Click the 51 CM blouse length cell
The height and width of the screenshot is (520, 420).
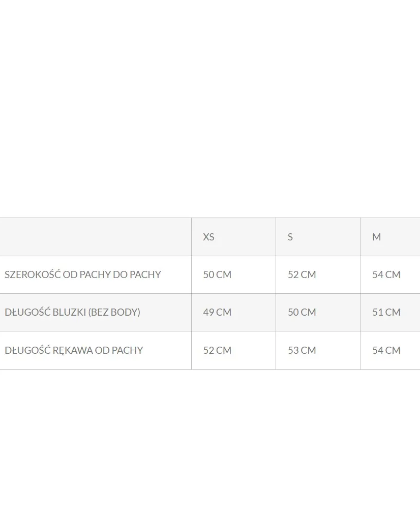tap(386, 312)
